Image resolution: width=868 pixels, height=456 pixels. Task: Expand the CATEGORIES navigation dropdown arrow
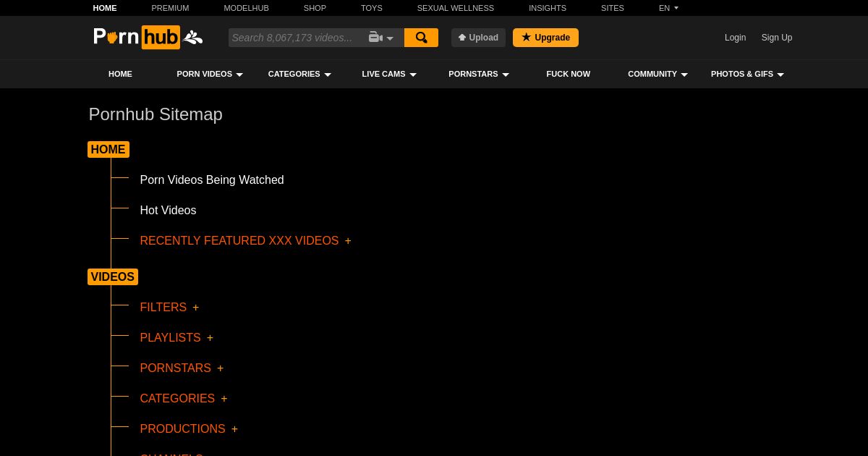[x=328, y=75]
